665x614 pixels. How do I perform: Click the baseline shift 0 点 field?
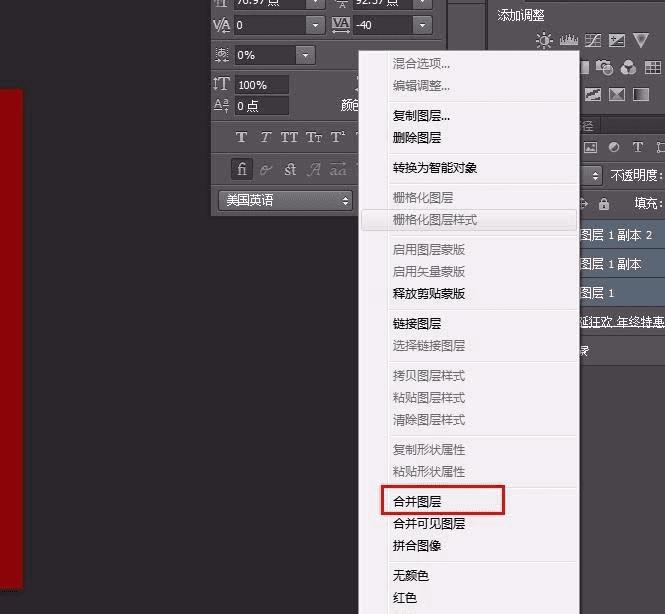point(262,106)
